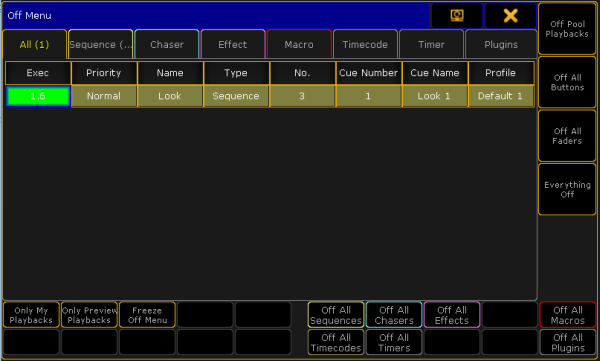Click Off All Chasers button
Screen dimensions: 600x361
click(x=394, y=315)
